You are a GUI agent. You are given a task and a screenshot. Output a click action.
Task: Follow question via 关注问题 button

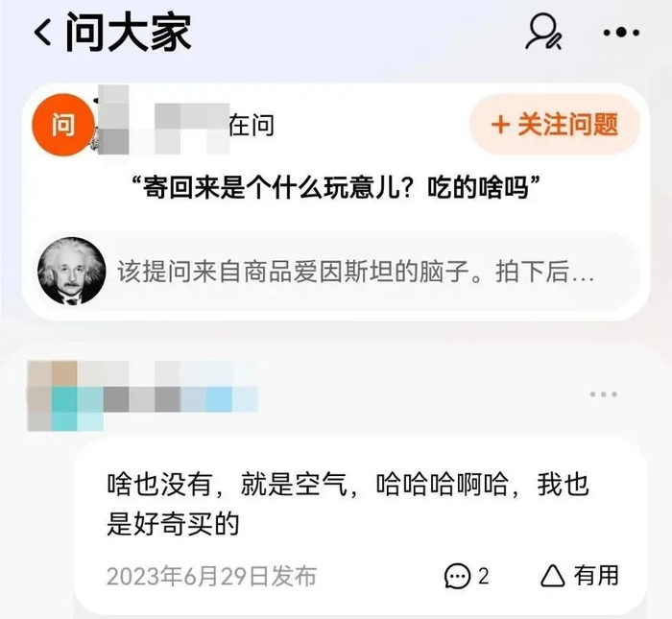tap(555, 125)
